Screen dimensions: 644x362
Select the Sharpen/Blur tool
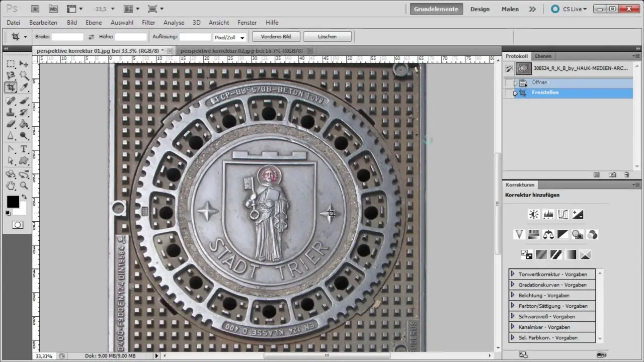(11, 136)
